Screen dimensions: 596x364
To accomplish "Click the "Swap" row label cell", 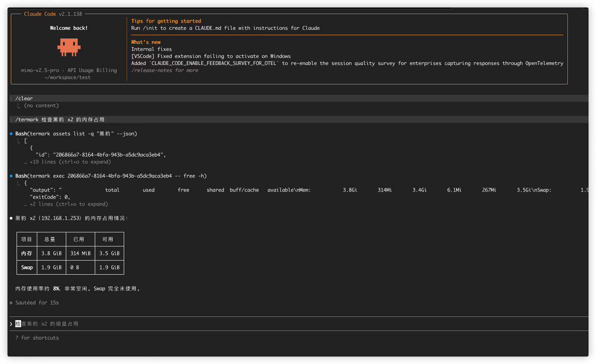I will 27,268.
